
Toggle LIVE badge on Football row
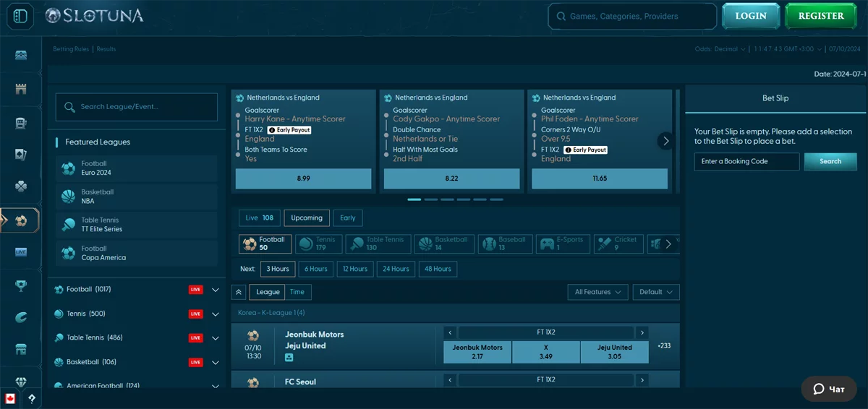click(195, 290)
